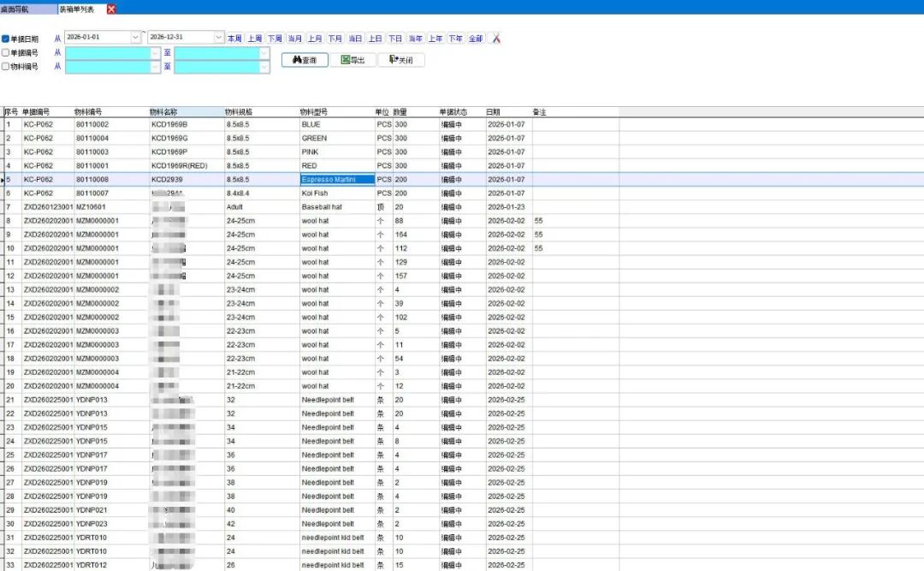Sort by the 物料型号 column header
Image resolution: width=924 pixels, height=571 pixels.
coord(336,111)
